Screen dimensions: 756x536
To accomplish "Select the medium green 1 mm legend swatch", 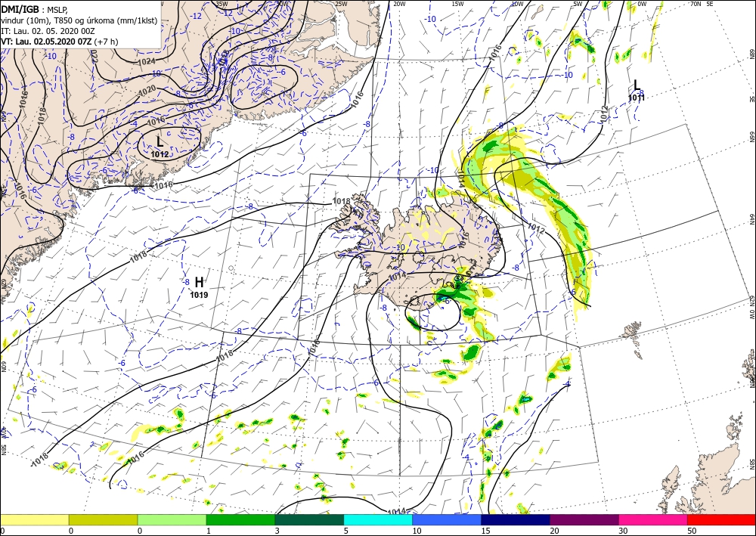I will pos(240,519).
